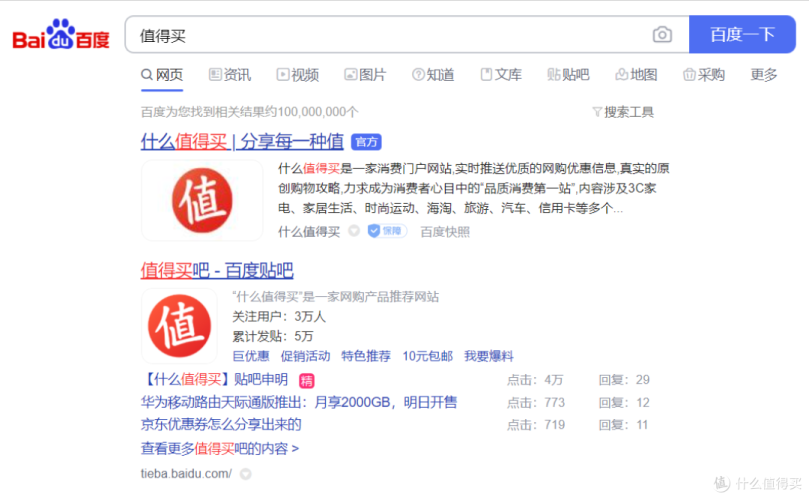This screenshot has width=809, height=500.
Task: Click the text 回复: 29
Action: point(624,380)
